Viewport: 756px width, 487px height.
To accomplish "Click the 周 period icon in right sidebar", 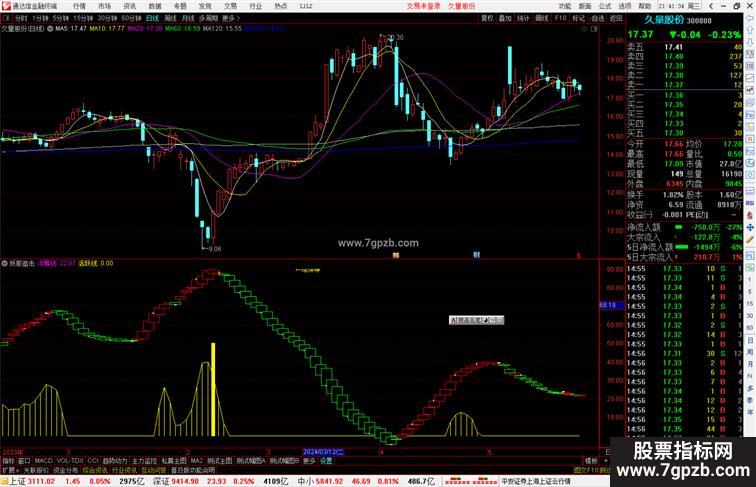I will point(750,352).
